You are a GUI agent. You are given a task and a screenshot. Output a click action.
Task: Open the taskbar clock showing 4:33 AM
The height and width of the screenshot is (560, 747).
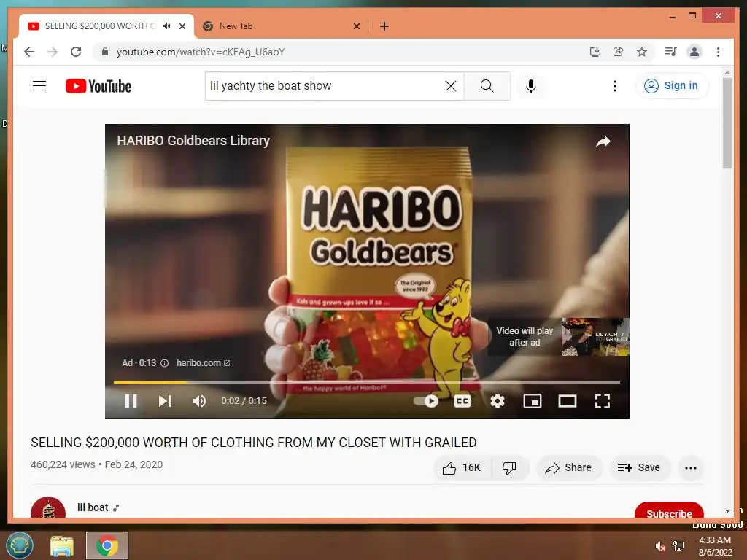coord(715,546)
